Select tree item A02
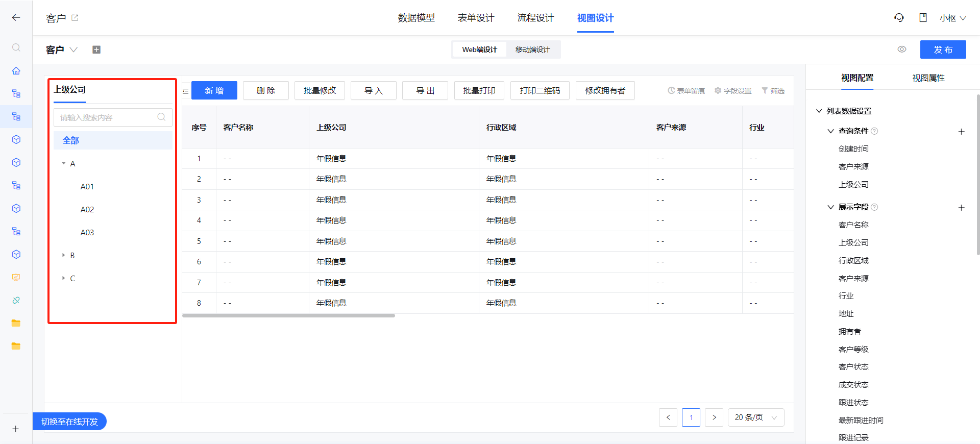 (87, 209)
